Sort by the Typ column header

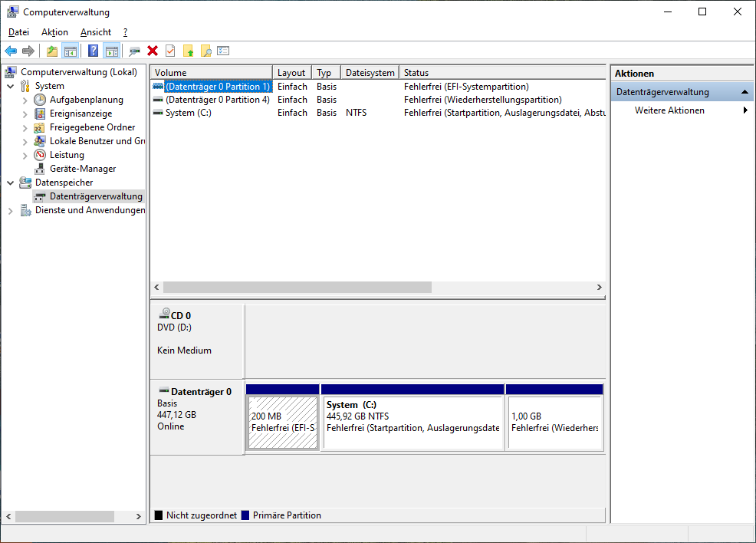tap(326, 72)
